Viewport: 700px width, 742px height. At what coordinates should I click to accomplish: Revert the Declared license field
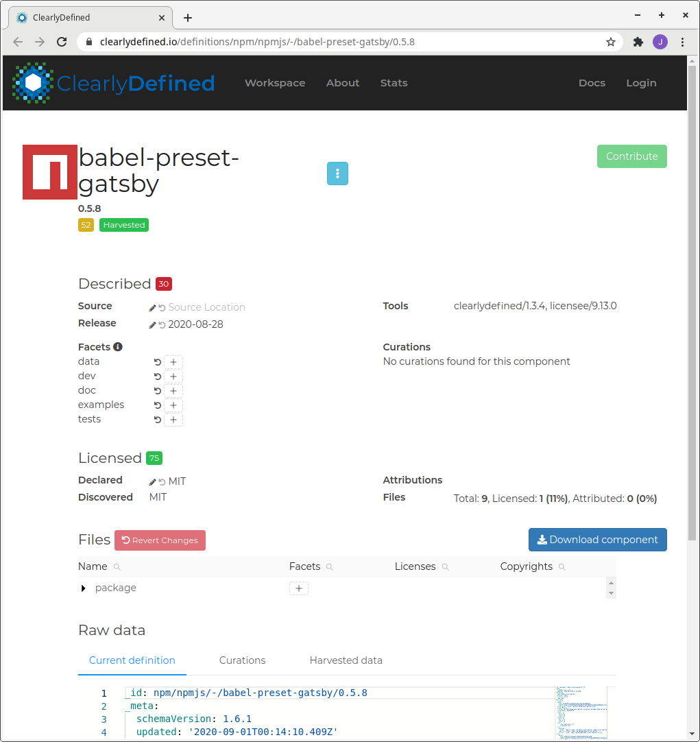coord(162,482)
